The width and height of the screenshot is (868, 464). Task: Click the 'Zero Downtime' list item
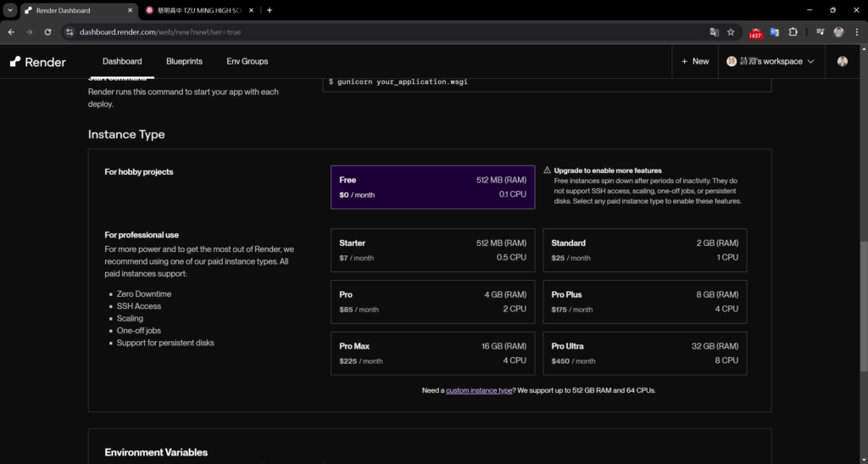(144, 294)
